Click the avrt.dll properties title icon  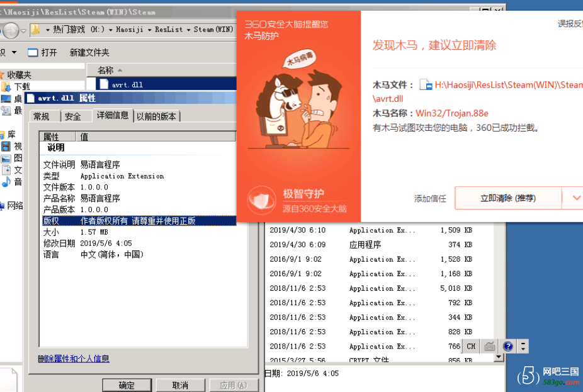tap(31, 98)
